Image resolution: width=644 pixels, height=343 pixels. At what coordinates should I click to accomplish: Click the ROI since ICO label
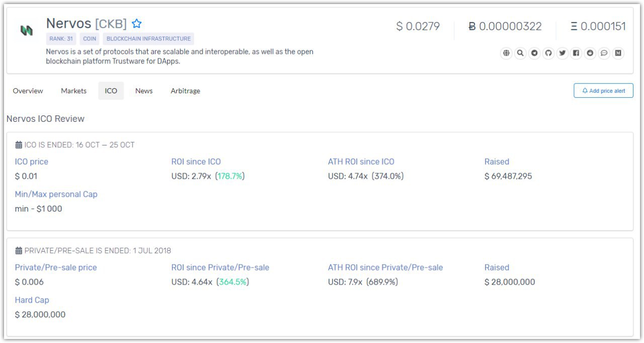196,162
